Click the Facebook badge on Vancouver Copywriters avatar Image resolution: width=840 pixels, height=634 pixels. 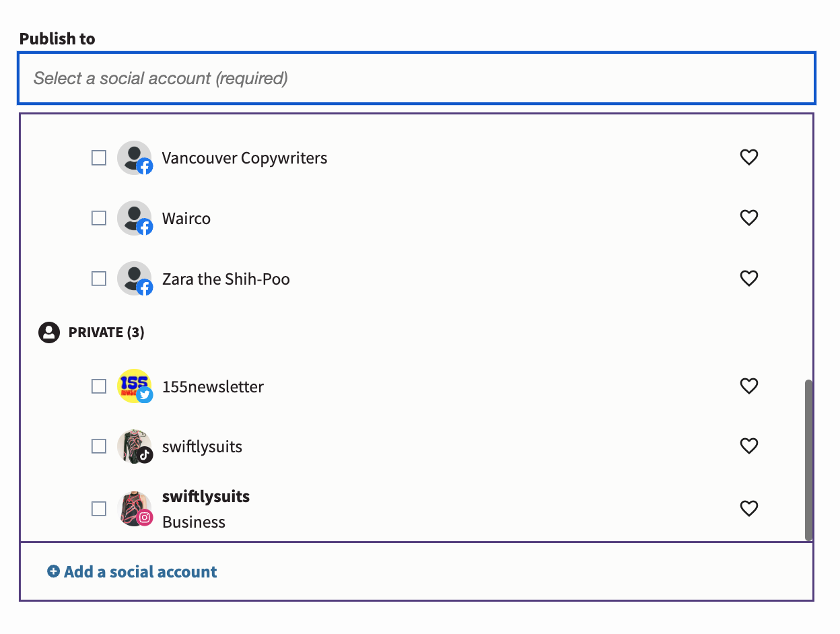pyautogui.click(x=144, y=167)
